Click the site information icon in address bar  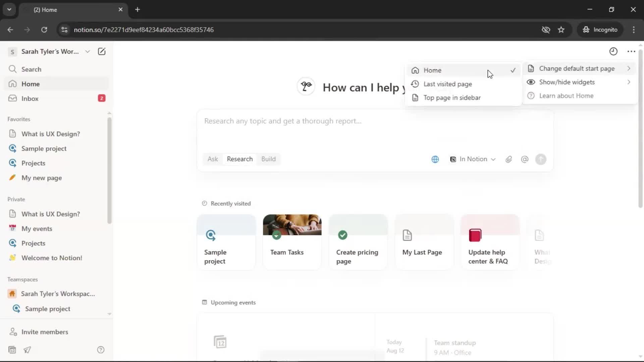click(64, 30)
